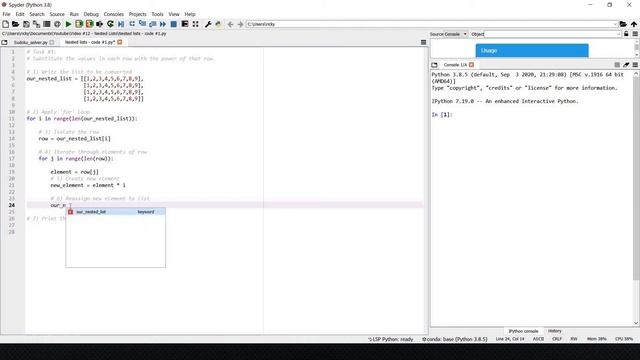640x360 pixels.
Task: Interrupt kernel in console pane
Action: [x=617, y=65]
